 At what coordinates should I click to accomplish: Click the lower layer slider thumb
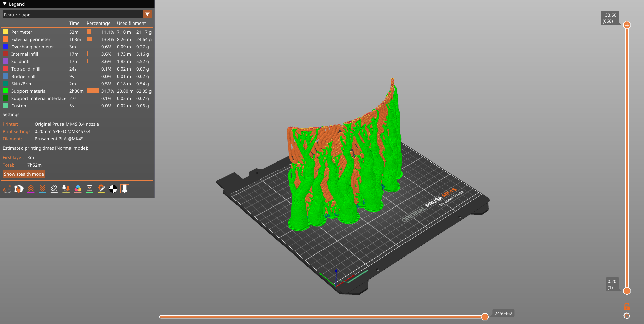[x=627, y=291]
